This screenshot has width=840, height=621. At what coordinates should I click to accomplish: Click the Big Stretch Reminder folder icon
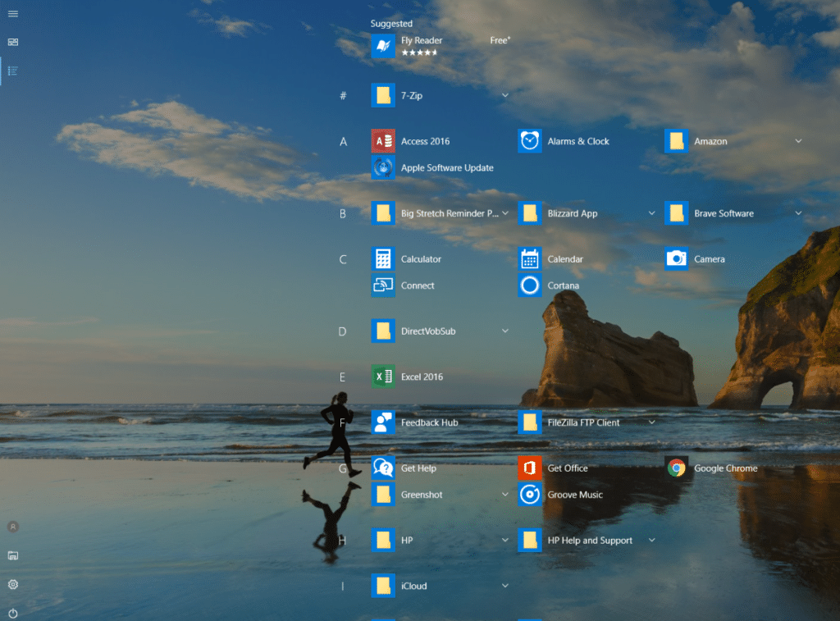(383, 213)
